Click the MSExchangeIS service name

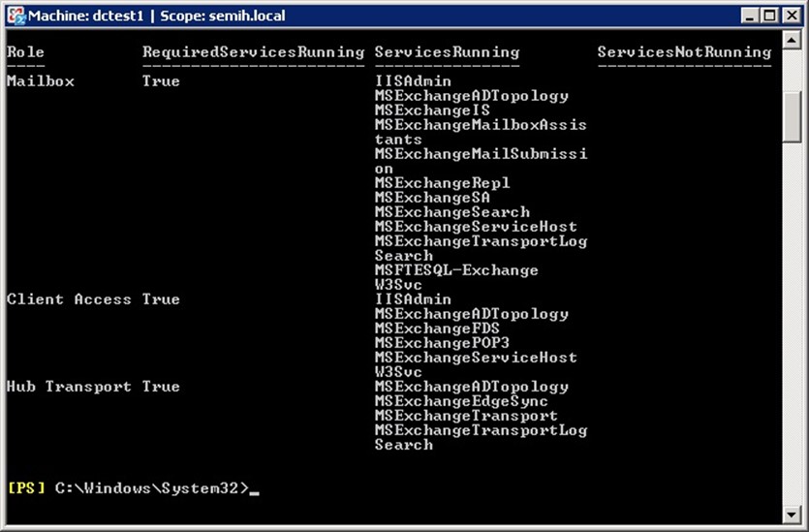pyautogui.click(x=432, y=110)
